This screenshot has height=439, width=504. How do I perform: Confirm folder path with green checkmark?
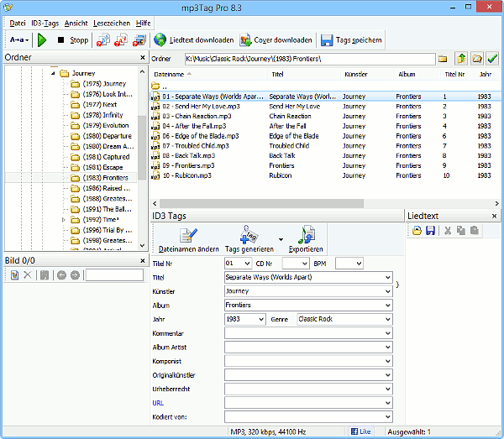[492, 59]
